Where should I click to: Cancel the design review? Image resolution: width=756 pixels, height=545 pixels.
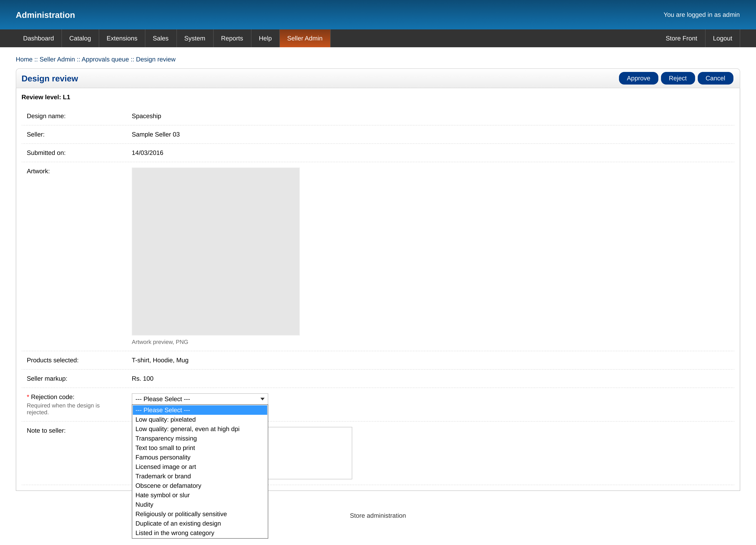(x=715, y=78)
